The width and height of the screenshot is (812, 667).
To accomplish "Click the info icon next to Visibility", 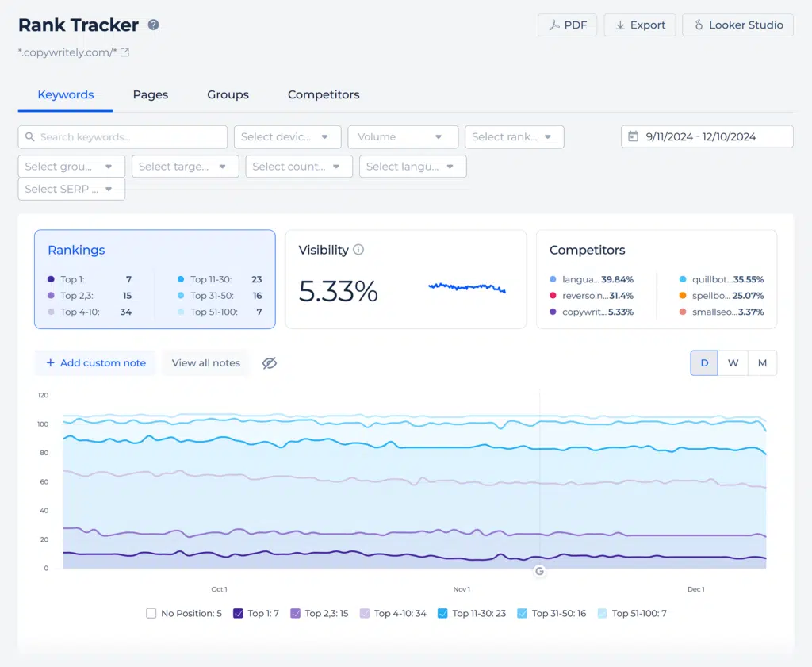I will pyautogui.click(x=358, y=250).
